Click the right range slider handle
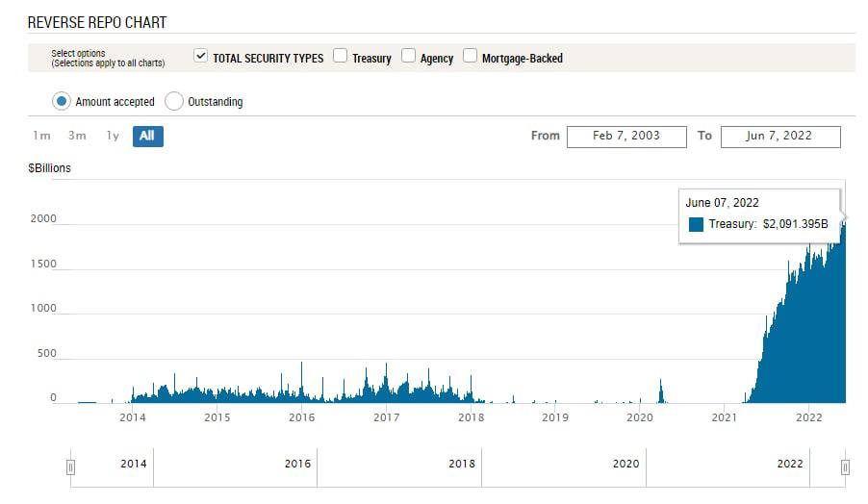 (x=845, y=466)
